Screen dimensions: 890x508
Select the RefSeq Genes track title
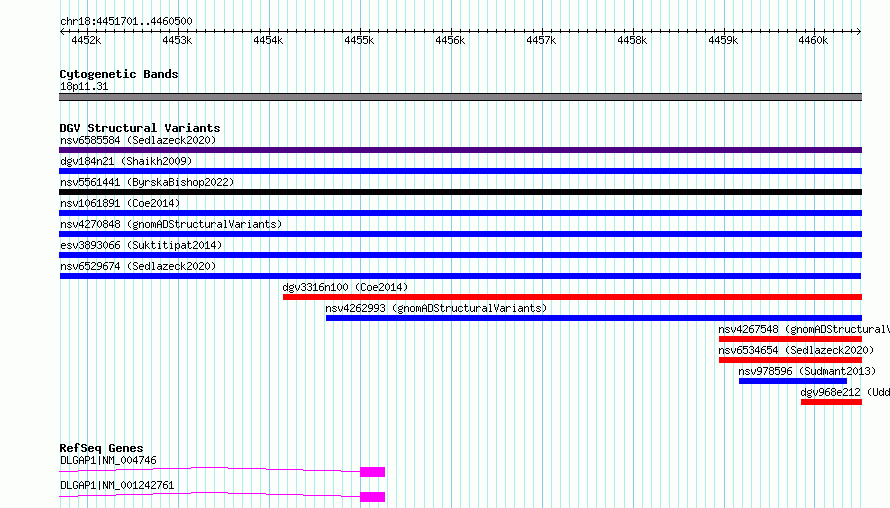click(101, 448)
